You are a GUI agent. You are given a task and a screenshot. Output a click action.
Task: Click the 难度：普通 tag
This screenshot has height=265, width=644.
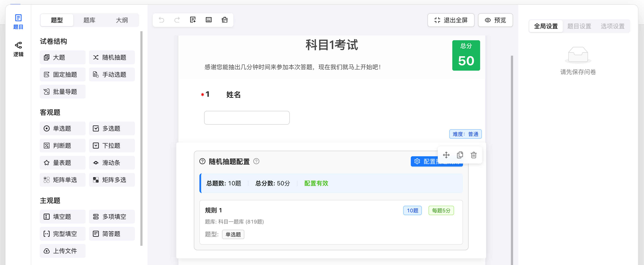tap(465, 134)
